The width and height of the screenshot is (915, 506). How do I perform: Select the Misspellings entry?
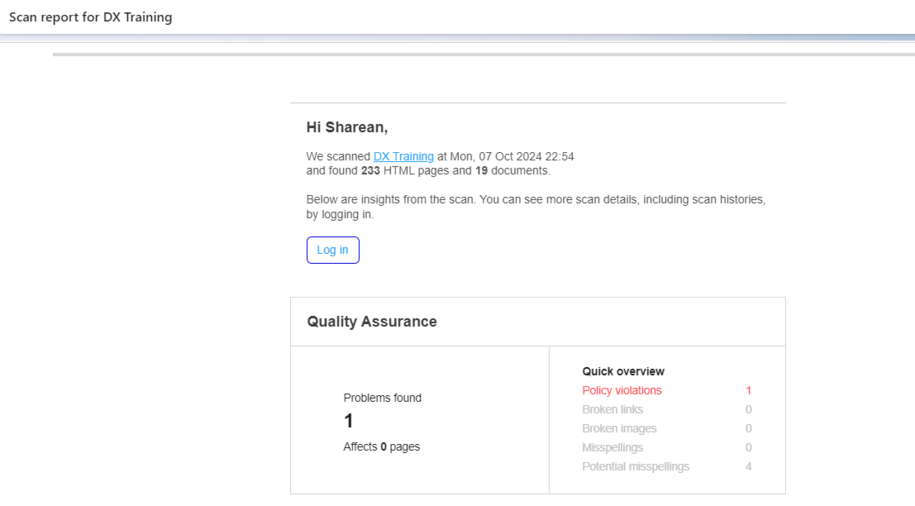tap(612, 448)
